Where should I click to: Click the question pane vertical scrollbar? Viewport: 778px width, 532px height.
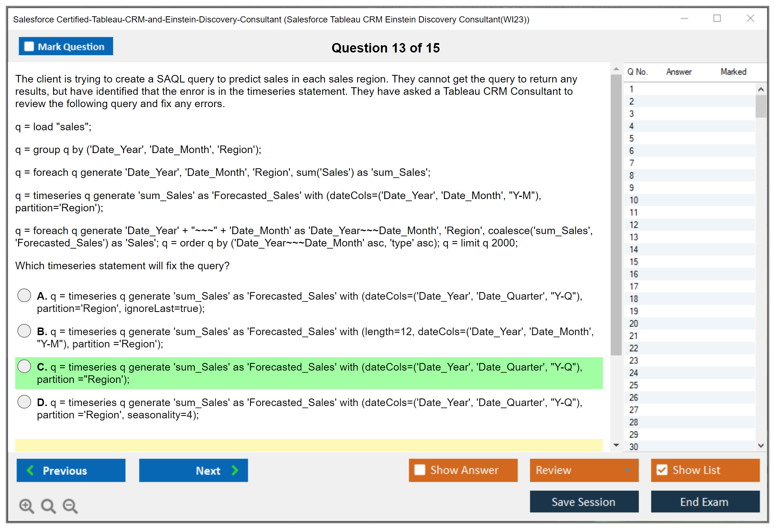[616, 215]
